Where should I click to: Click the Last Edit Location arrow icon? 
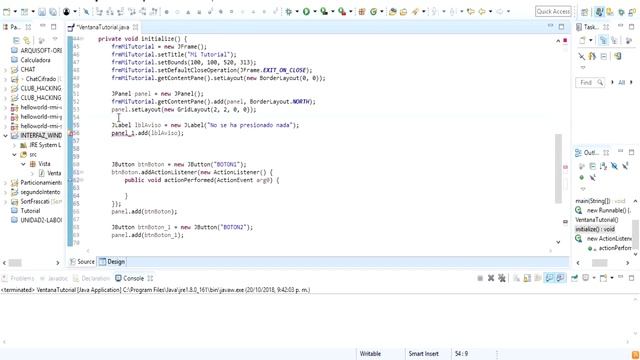(471, 12)
